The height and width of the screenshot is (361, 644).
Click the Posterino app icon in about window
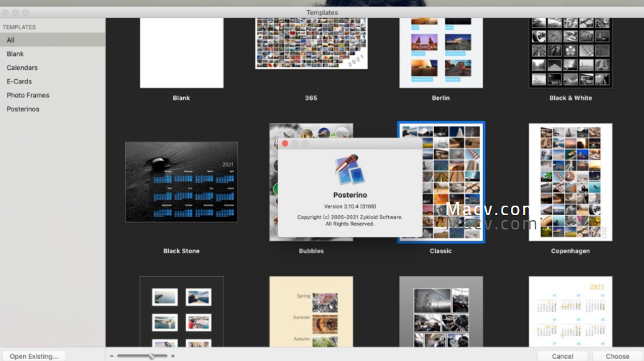tap(350, 170)
